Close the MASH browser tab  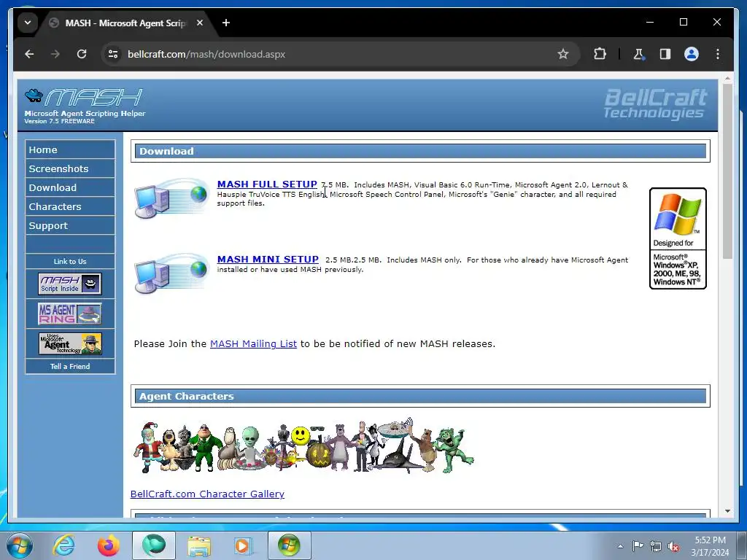200,23
